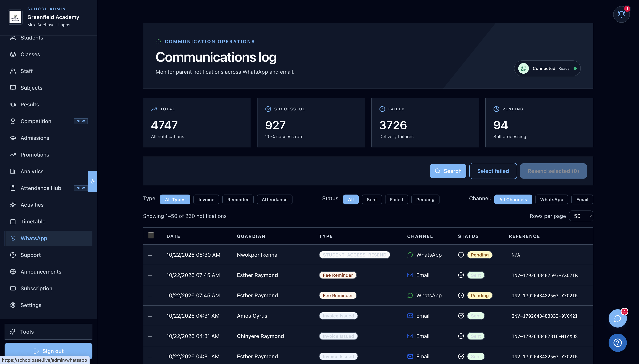Click the Subscription card icon
Image resolution: width=639 pixels, height=364 pixels.
13,288
